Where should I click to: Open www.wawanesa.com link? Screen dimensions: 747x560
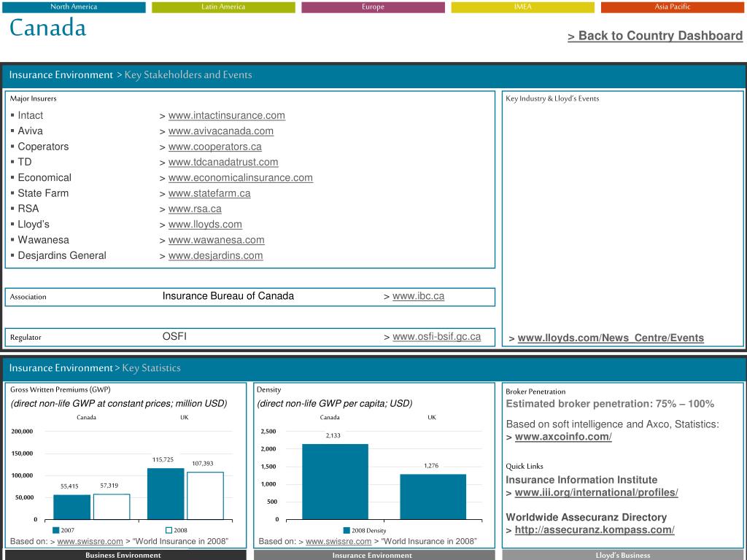coord(216,240)
